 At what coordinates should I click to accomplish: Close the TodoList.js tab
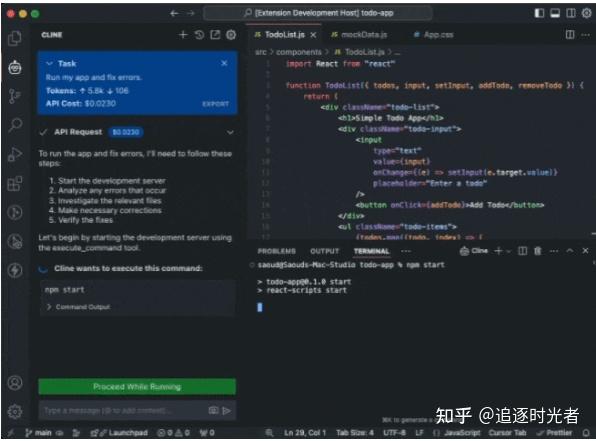[x=313, y=35]
